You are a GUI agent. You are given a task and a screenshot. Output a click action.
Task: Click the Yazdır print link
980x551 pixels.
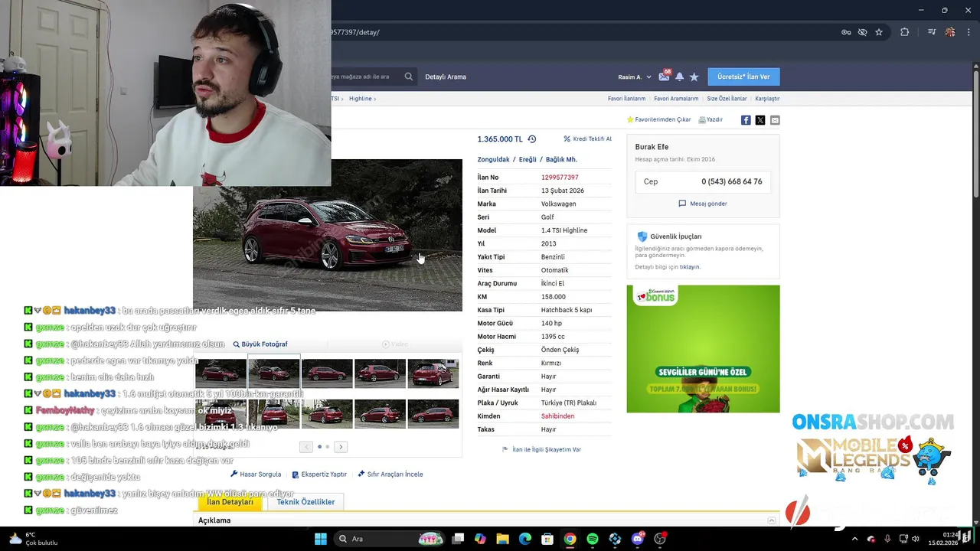click(x=710, y=119)
